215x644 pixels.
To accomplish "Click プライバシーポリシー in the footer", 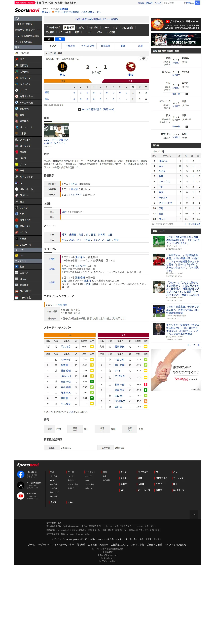I will pyautogui.click(x=39, y=545).
